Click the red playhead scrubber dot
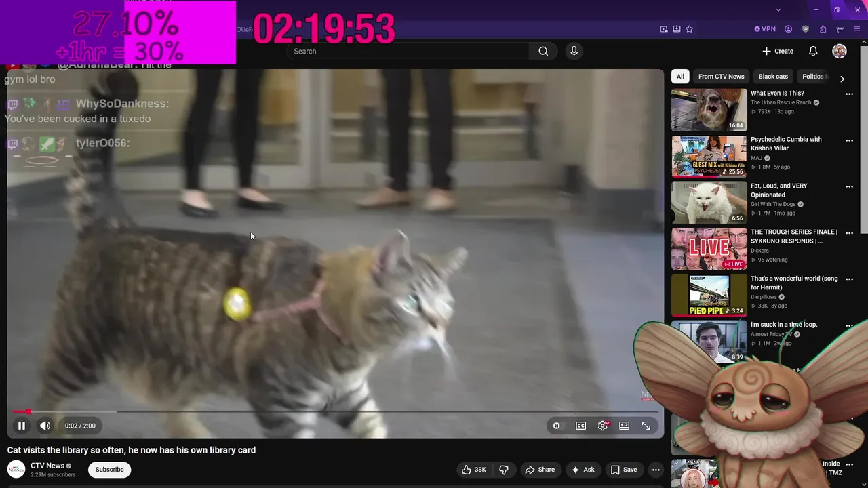This screenshot has height=488, width=868. [28, 411]
